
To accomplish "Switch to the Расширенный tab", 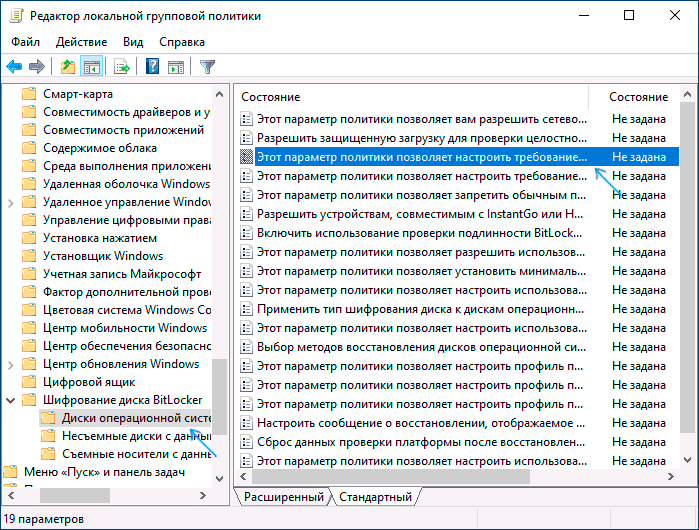I will point(284,497).
